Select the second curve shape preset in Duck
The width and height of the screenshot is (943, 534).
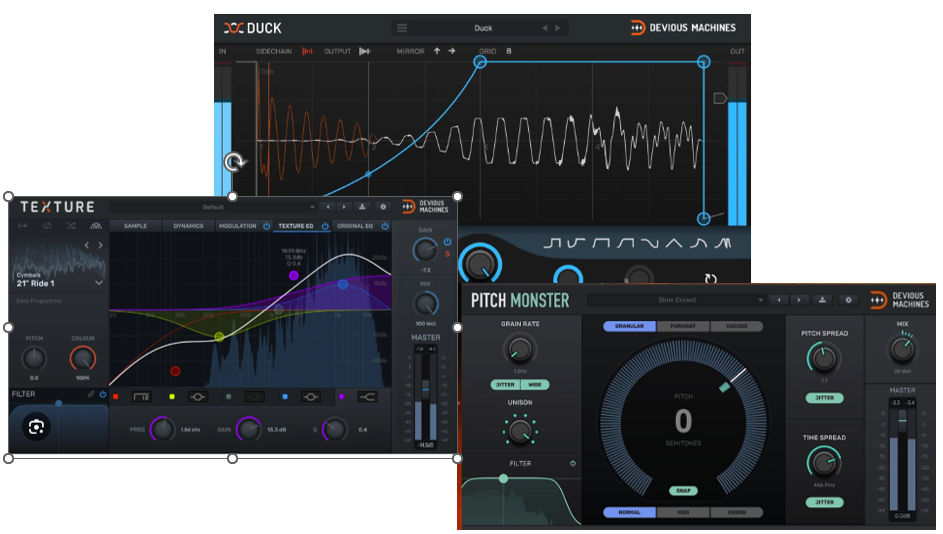coord(576,243)
